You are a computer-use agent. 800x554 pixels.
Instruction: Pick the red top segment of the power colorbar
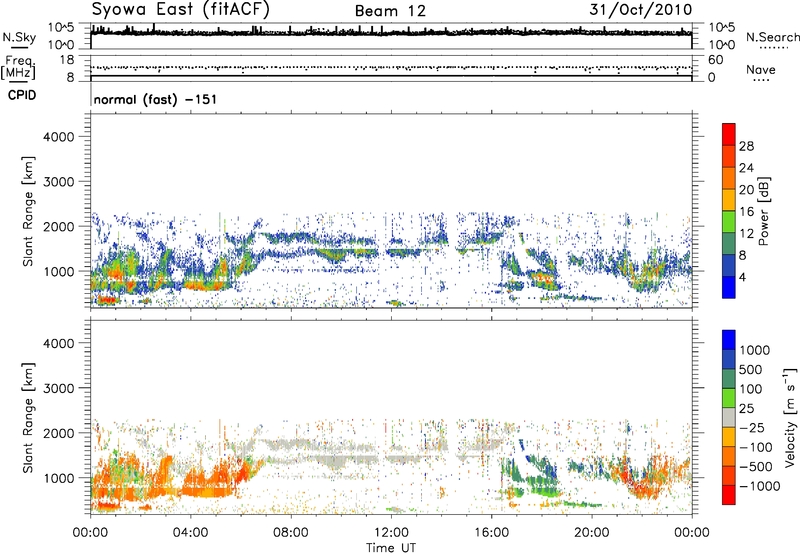pos(729,135)
